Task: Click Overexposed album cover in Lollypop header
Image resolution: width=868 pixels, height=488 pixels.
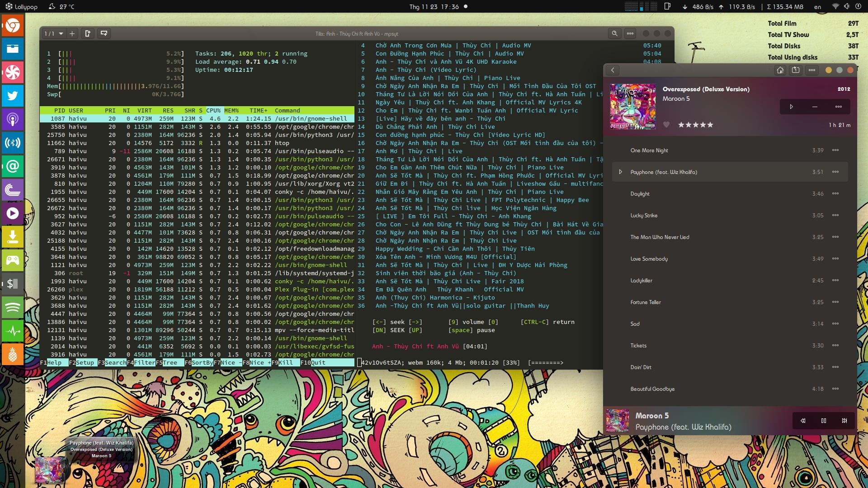Action: 632,107
